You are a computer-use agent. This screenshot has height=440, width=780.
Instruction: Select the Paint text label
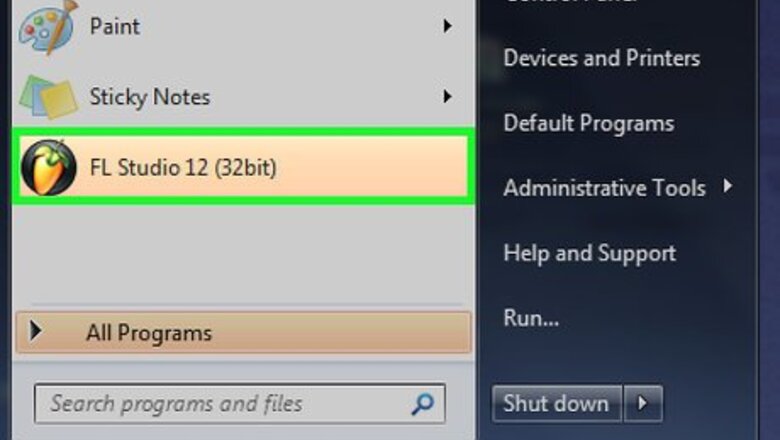click(114, 26)
